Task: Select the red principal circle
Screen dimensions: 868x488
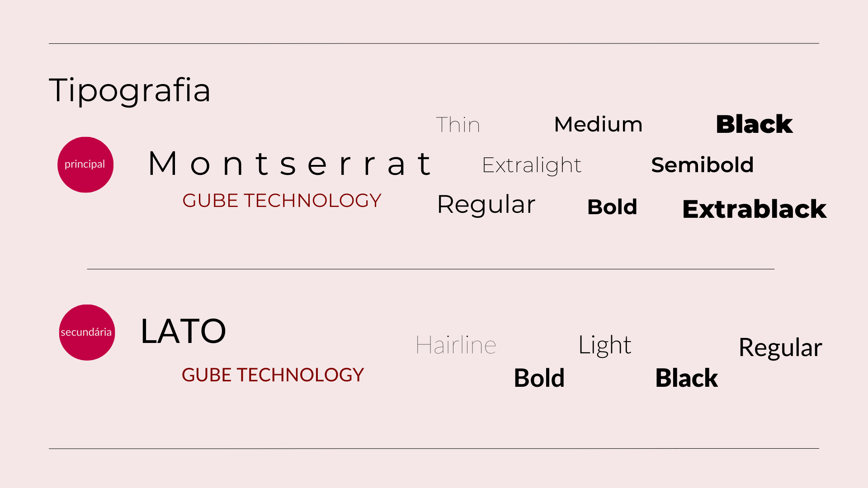Action: [85, 164]
